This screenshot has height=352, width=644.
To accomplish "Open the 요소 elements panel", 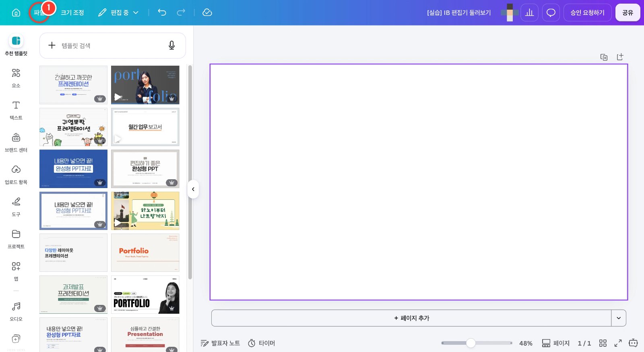I will (x=16, y=78).
